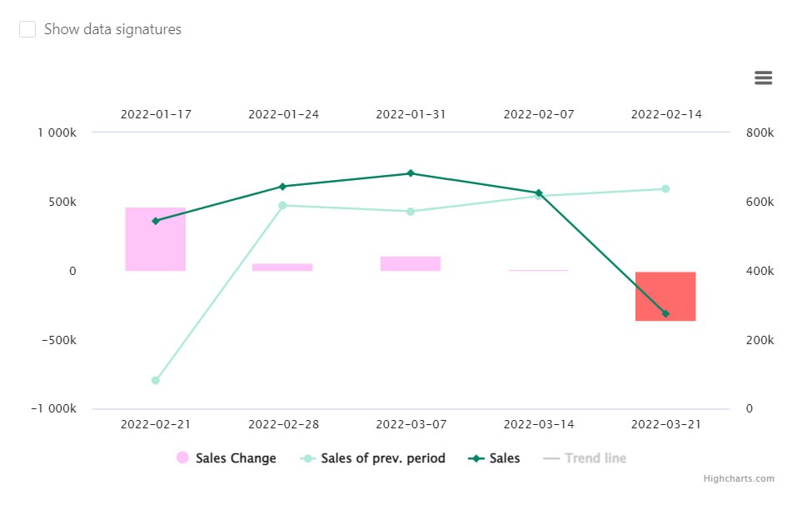The image size is (812, 510).
Task: Open the Highcharts.com website link
Action: click(x=739, y=478)
